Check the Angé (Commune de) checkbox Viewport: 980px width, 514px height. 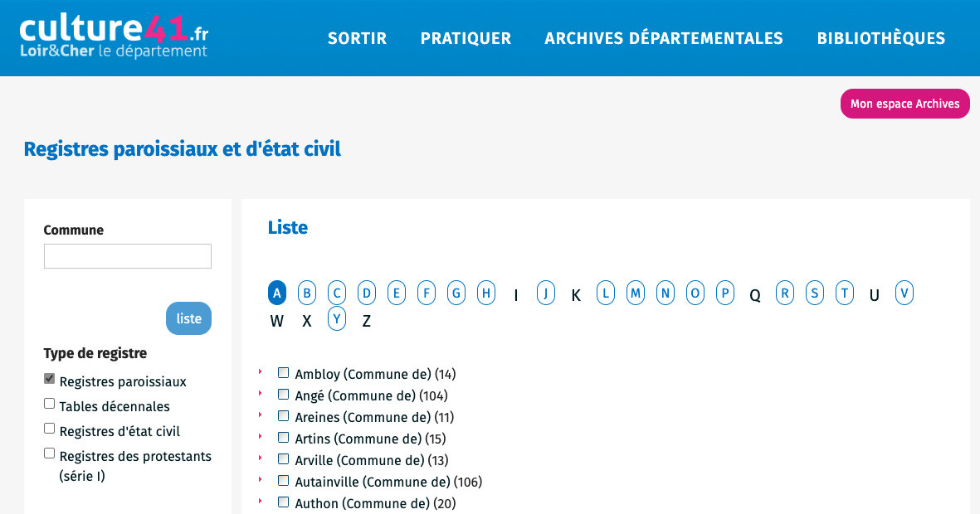point(283,394)
